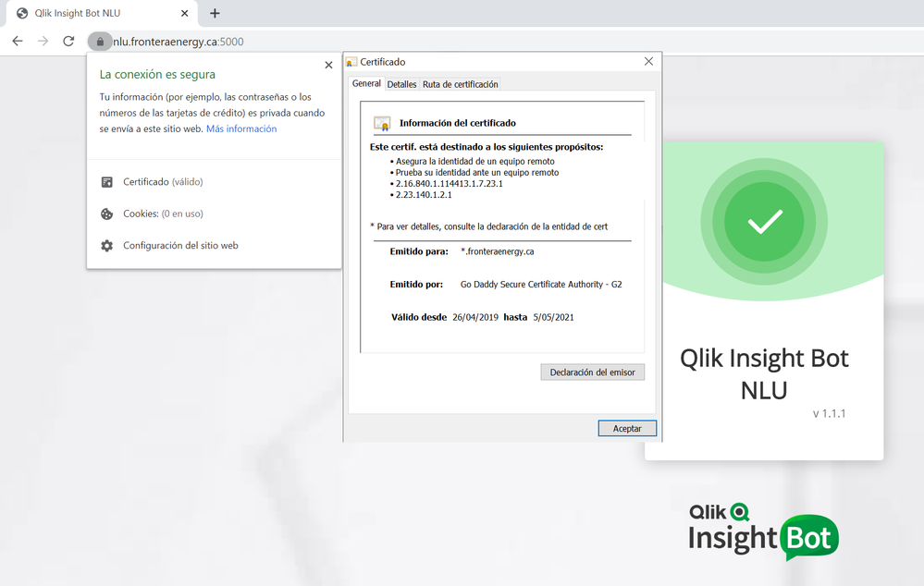Click the certificate badge icon beside Información del certificado
Image resolution: width=924 pixels, height=586 pixels.
click(382, 123)
